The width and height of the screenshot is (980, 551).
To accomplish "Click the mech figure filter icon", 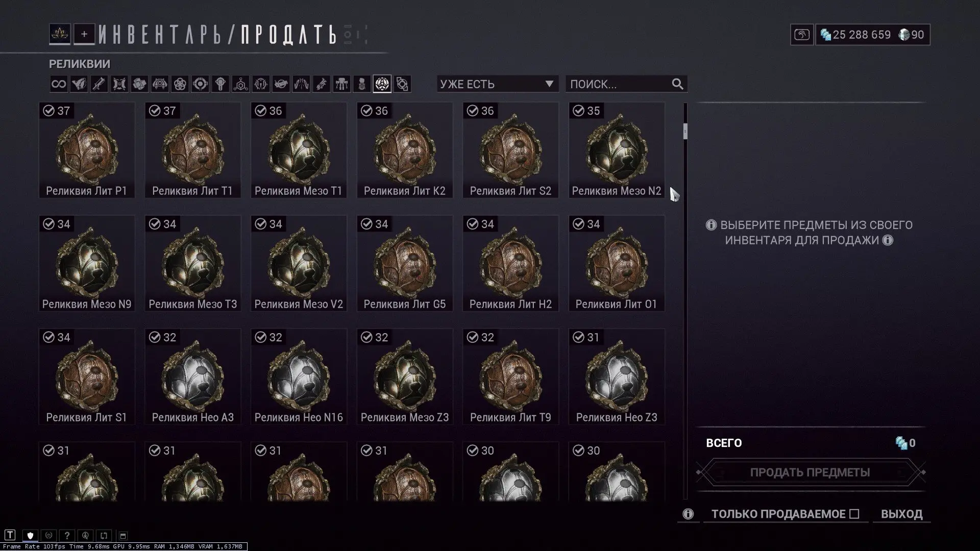I will pos(341,84).
